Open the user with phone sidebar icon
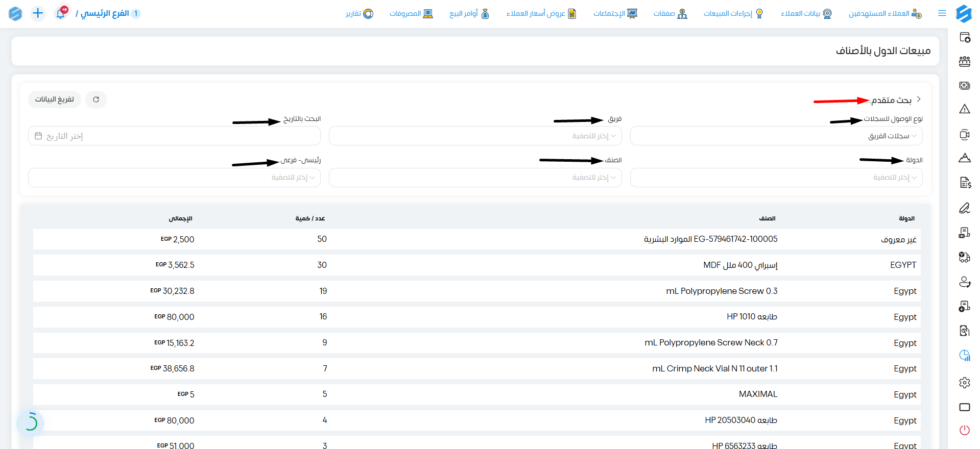This screenshot has width=980, height=449. (965, 282)
